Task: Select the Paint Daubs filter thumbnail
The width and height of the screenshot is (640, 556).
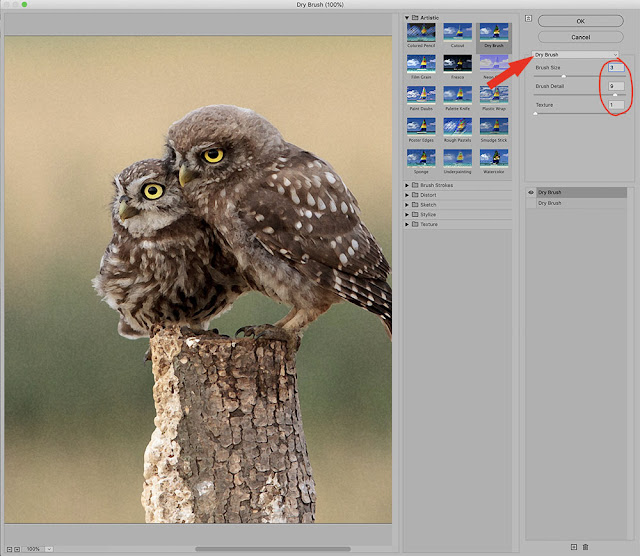Action: pyautogui.click(x=421, y=95)
